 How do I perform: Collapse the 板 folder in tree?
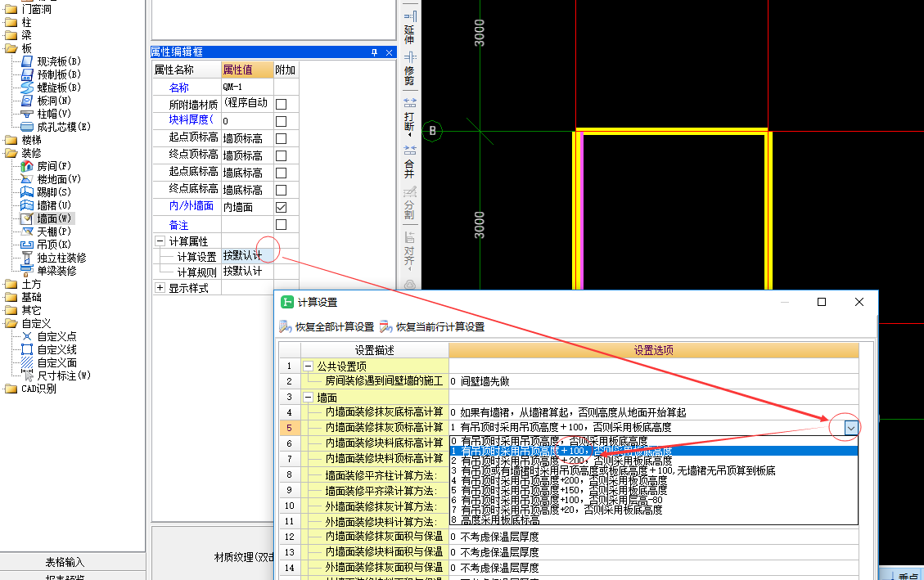point(11,48)
